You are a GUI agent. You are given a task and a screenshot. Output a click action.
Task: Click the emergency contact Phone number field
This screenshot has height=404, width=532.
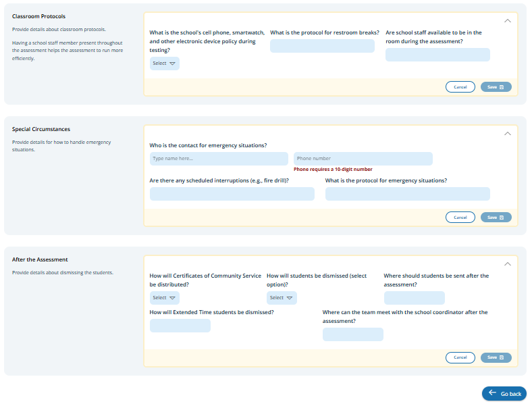point(363,159)
